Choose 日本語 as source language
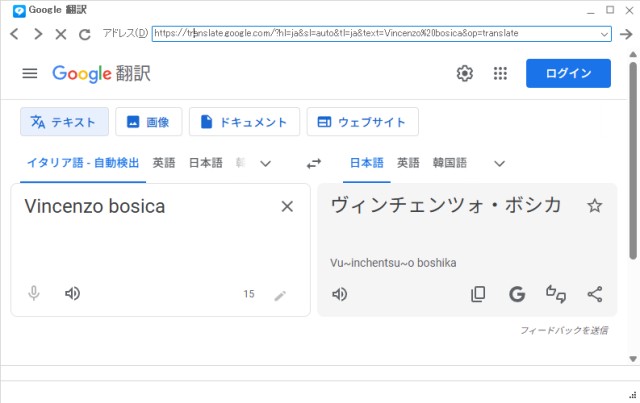The image size is (640, 403). click(206, 163)
